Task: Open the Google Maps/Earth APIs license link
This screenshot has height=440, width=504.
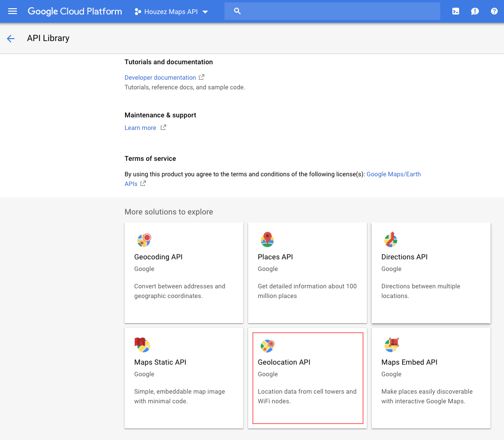Action: (393, 174)
